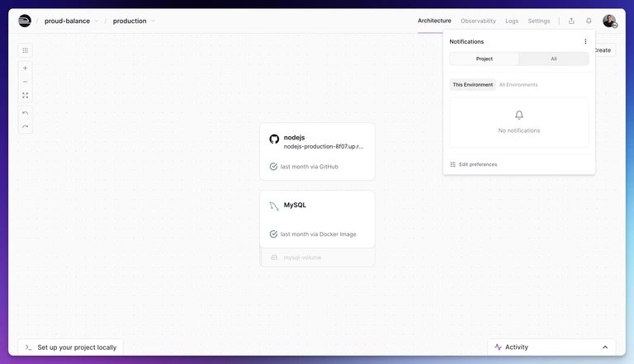Image resolution: width=634 pixels, height=364 pixels.
Task: Click the terminal prompt icon
Action: pos(28,347)
